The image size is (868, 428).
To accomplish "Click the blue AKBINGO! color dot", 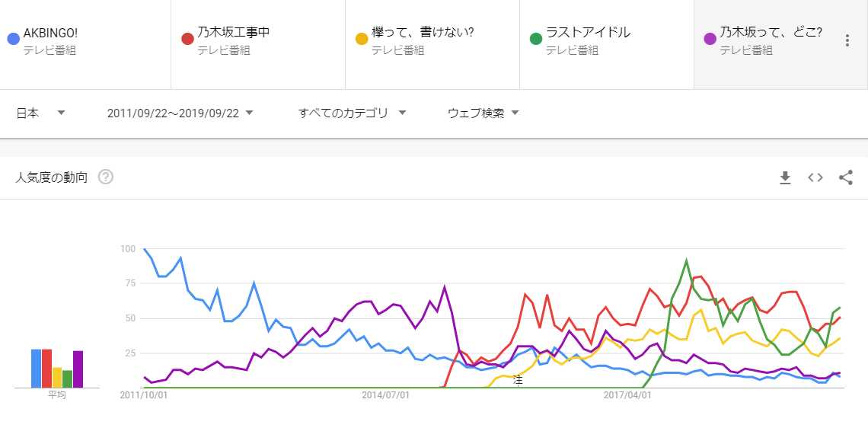I will point(13,38).
